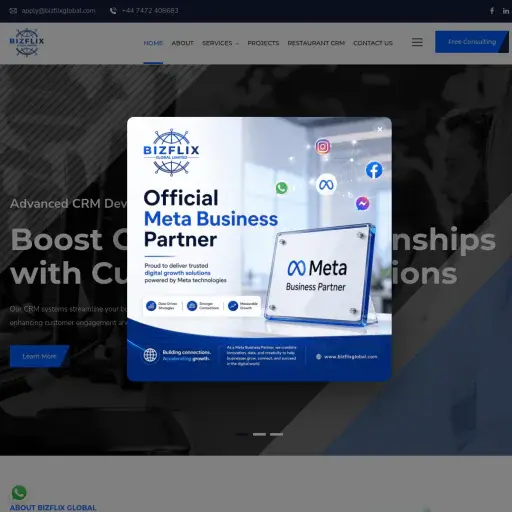Expand the Services dropdown arrow
Viewport: 512px width, 512px height.
tap(237, 44)
